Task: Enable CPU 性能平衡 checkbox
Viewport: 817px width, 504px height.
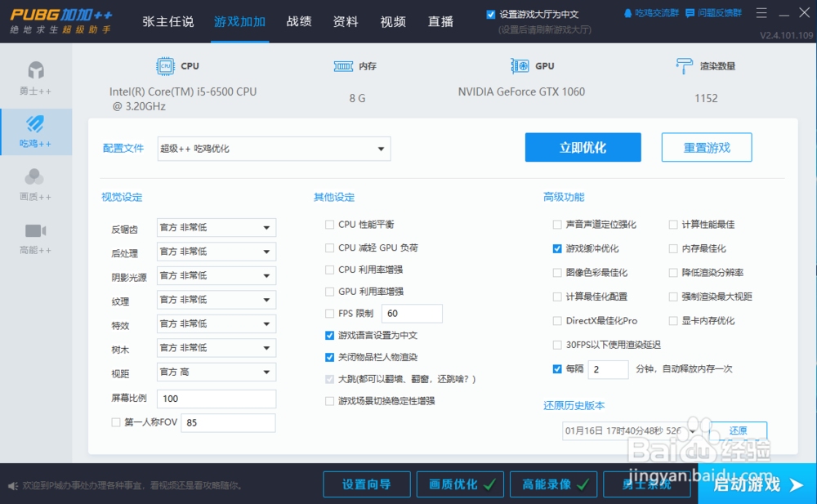Action: 329,225
